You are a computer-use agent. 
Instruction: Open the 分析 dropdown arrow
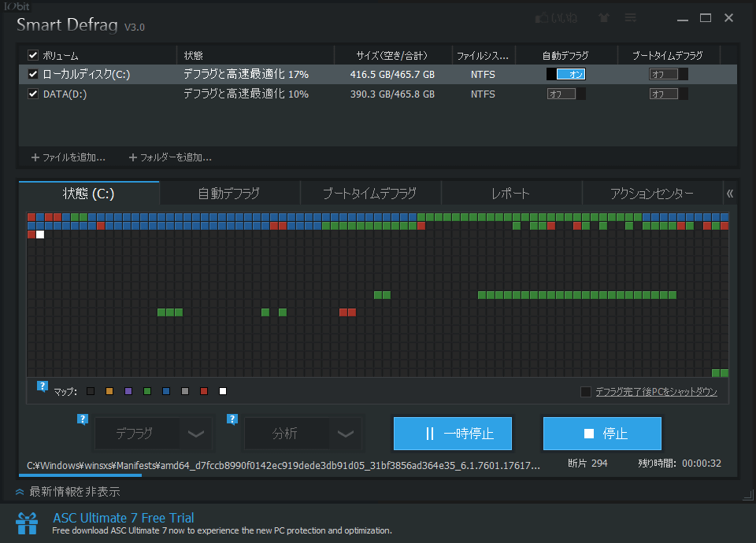tap(345, 434)
